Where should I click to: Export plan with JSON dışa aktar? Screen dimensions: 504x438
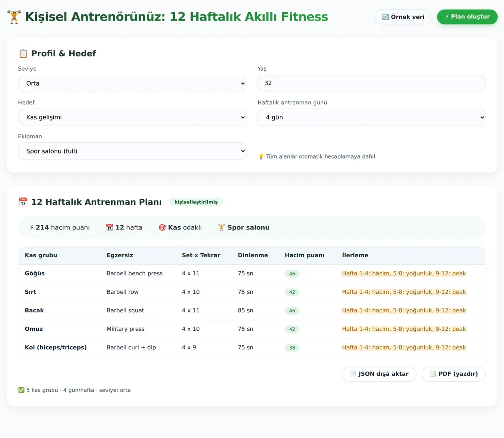pos(379,374)
